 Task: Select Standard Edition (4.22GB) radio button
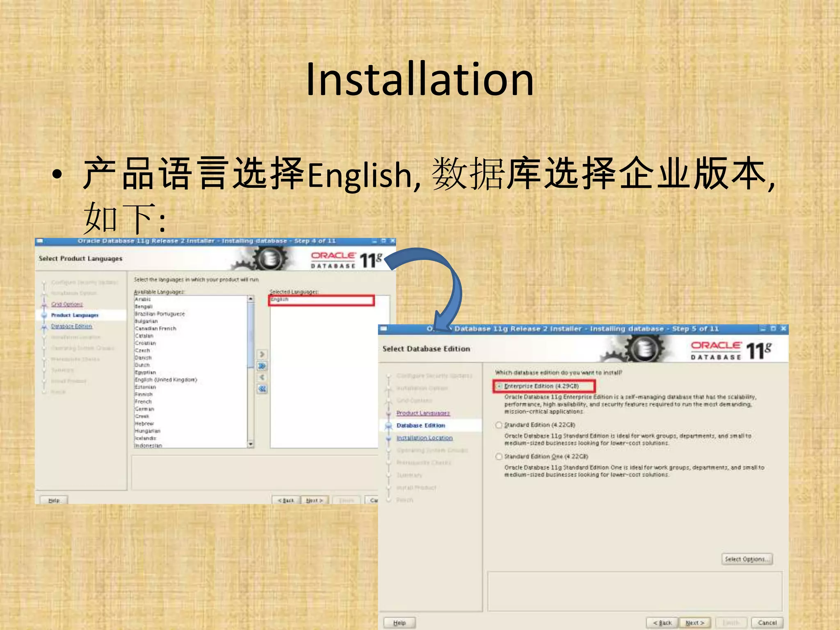[x=499, y=425]
